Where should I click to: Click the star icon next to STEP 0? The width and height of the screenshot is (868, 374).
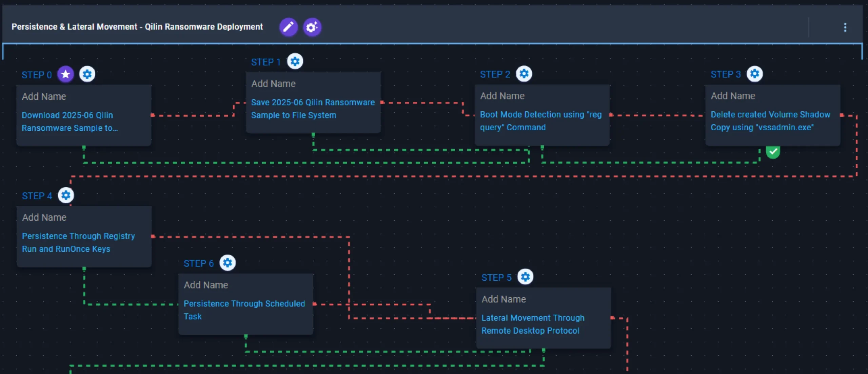pos(65,74)
